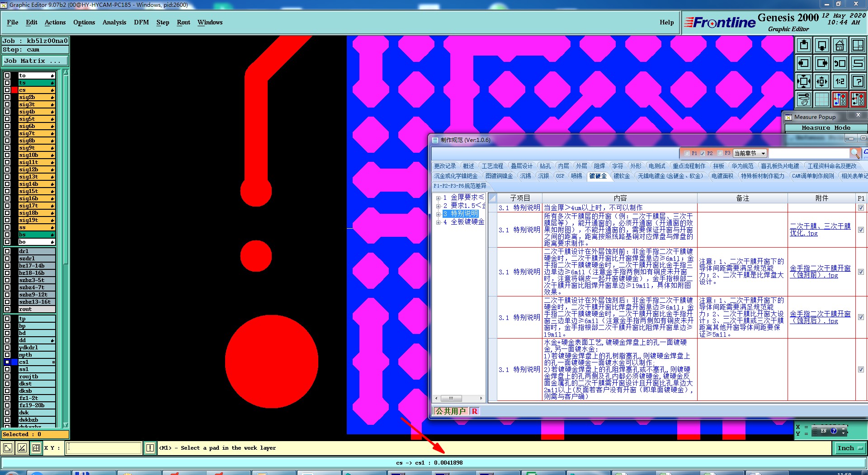Open 金手指二次干膜开窗(蚀刻后).jpg link
This screenshot has height=475, width=868.
coord(820,317)
